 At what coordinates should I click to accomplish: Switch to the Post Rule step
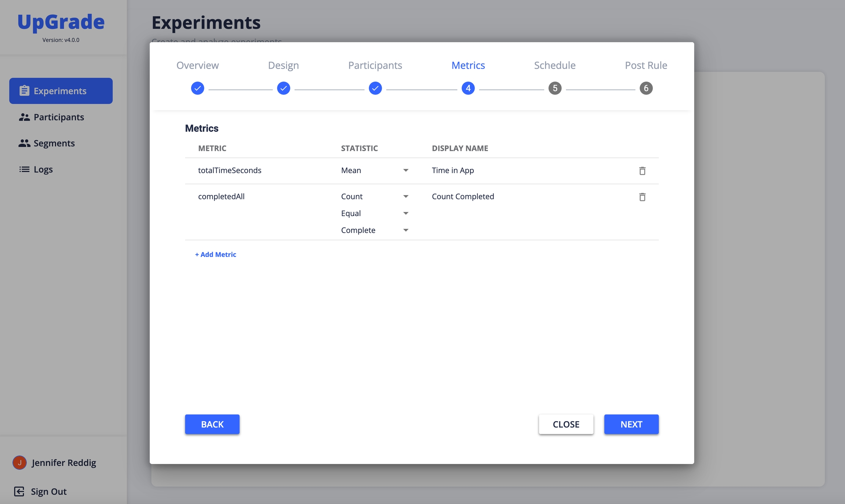click(x=645, y=65)
